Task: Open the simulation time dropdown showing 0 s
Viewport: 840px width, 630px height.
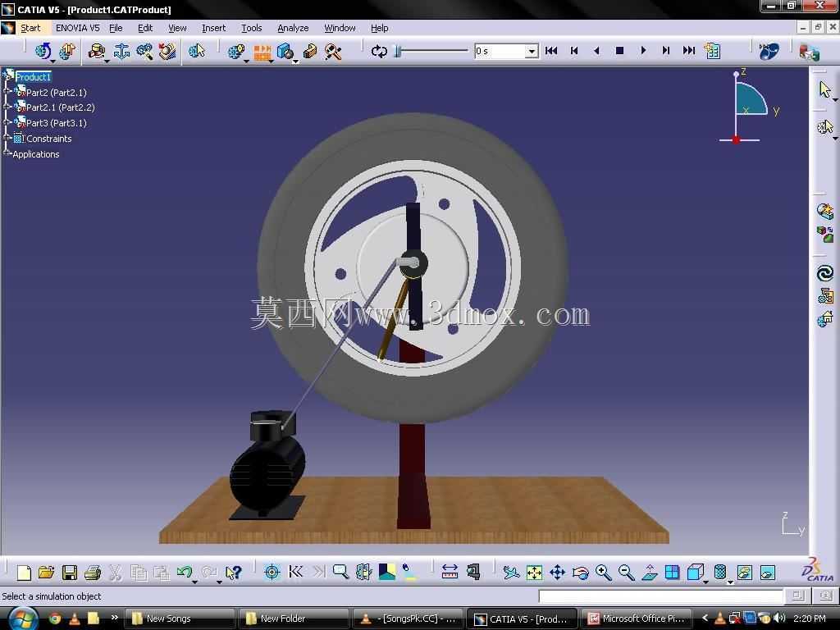Action: point(532,52)
